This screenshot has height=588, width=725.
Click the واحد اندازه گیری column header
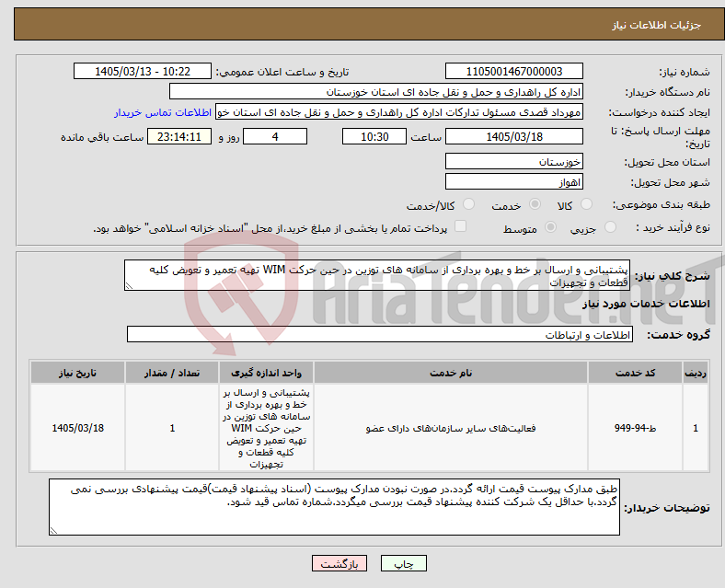[x=266, y=373]
